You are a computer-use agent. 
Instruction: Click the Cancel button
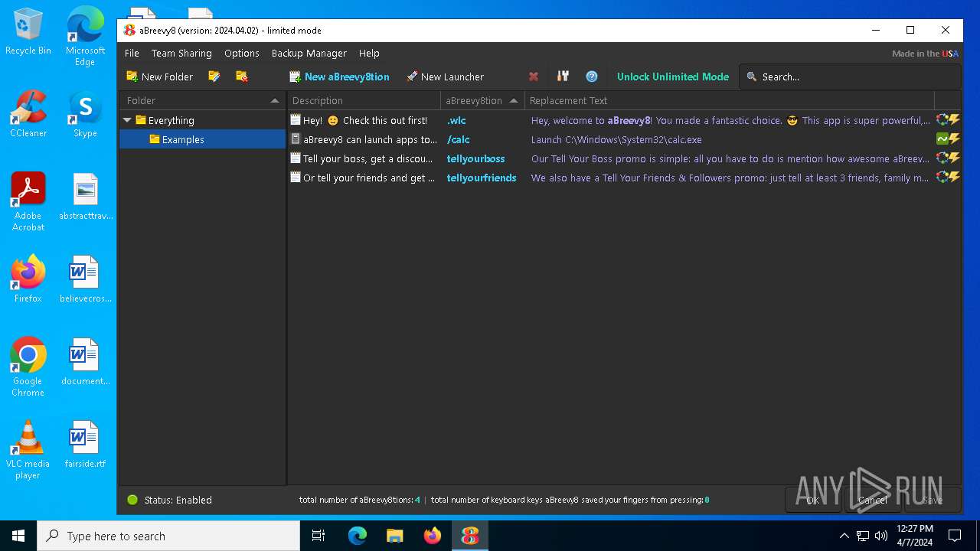click(x=873, y=500)
